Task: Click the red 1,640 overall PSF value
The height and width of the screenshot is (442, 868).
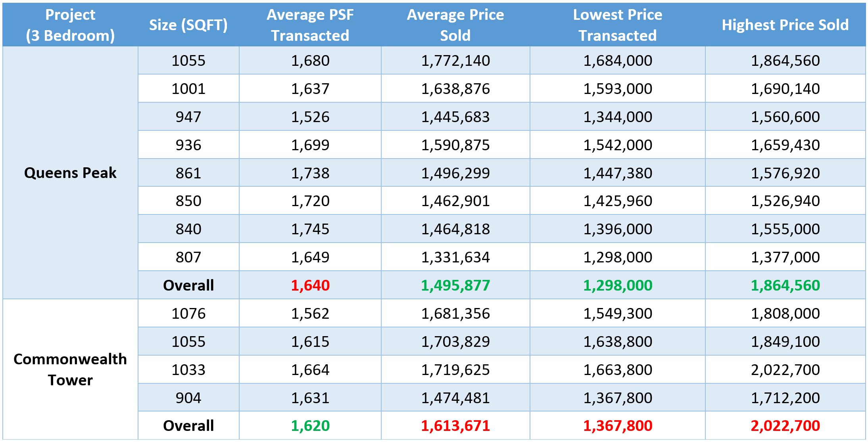Action: click(310, 285)
